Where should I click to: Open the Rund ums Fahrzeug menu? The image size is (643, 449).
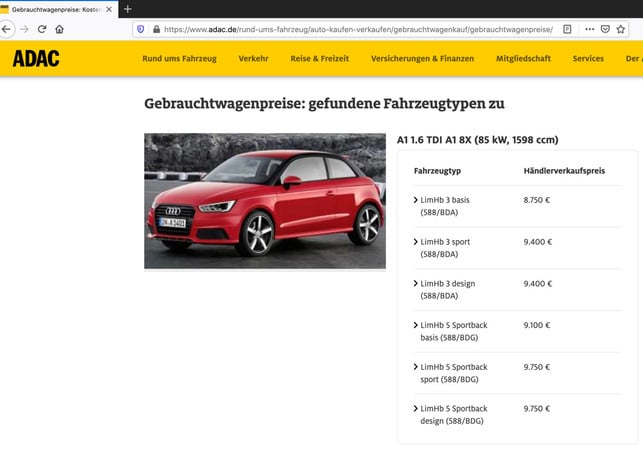pos(179,59)
